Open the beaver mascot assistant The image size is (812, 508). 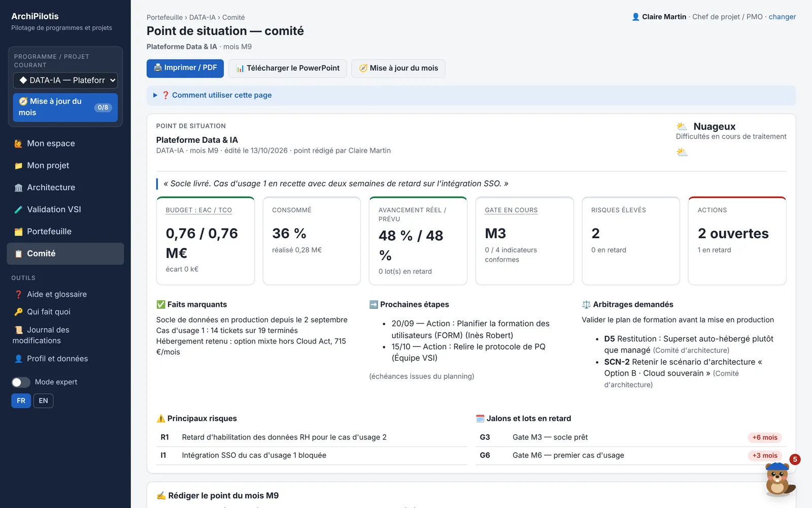[780, 479]
